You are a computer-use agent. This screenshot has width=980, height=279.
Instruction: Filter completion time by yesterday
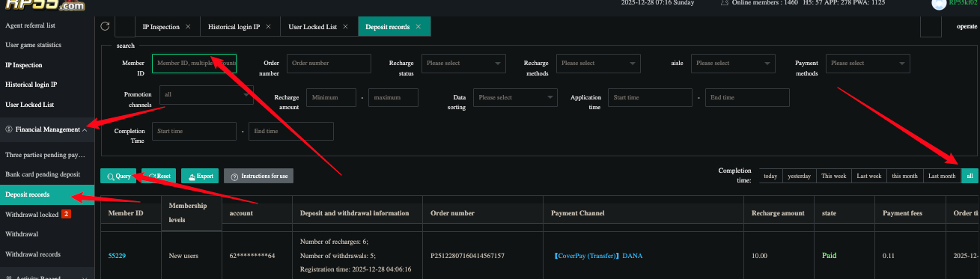pos(799,176)
